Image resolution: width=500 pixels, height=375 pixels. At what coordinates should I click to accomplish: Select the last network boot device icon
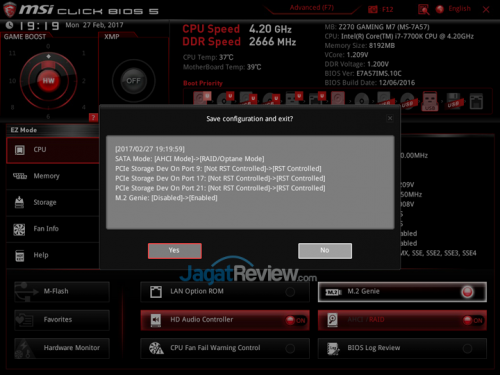pyautogui.click(x=476, y=101)
